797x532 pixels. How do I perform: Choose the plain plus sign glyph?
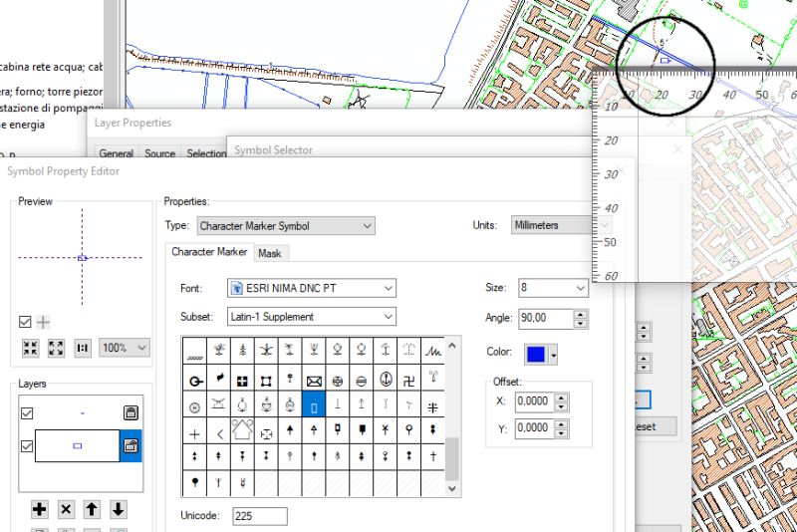[x=194, y=433]
